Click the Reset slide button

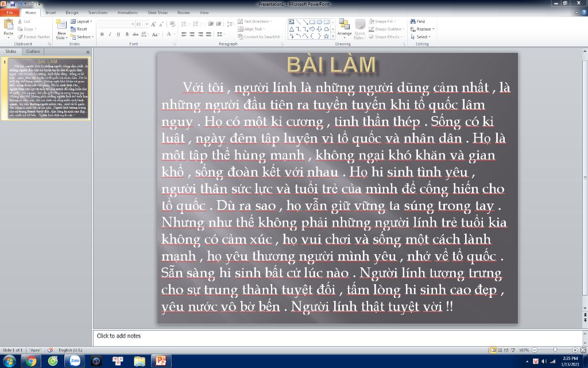tap(82, 29)
